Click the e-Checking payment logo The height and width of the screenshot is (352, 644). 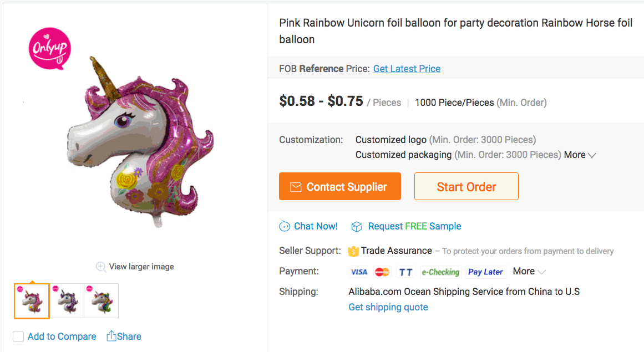coord(440,272)
